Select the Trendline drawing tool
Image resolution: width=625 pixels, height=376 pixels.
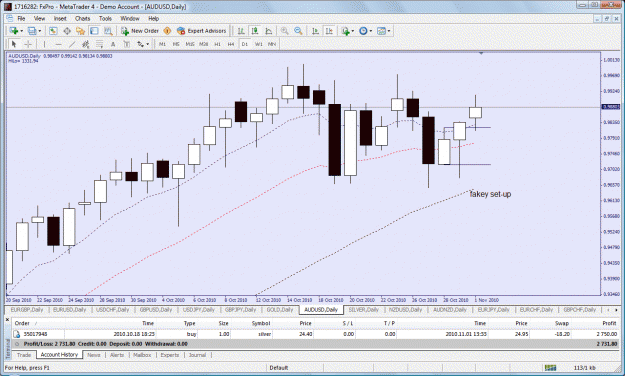click(x=72, y=44)
